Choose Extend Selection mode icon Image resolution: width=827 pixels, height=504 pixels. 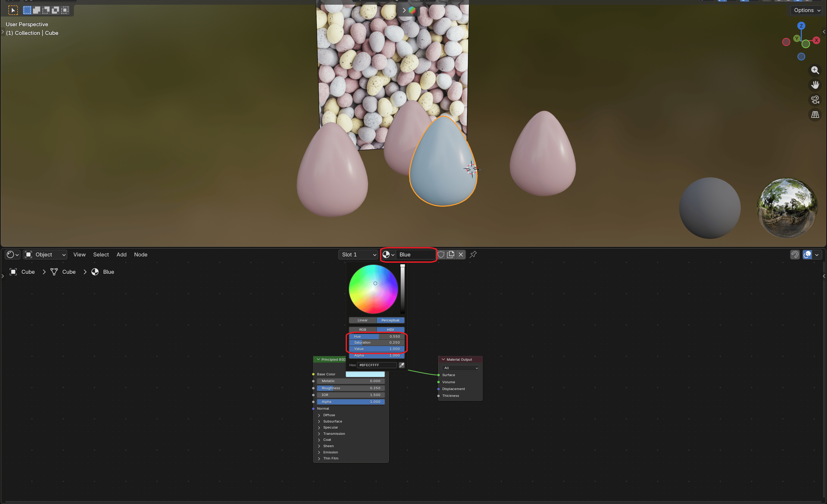[37, 10]
